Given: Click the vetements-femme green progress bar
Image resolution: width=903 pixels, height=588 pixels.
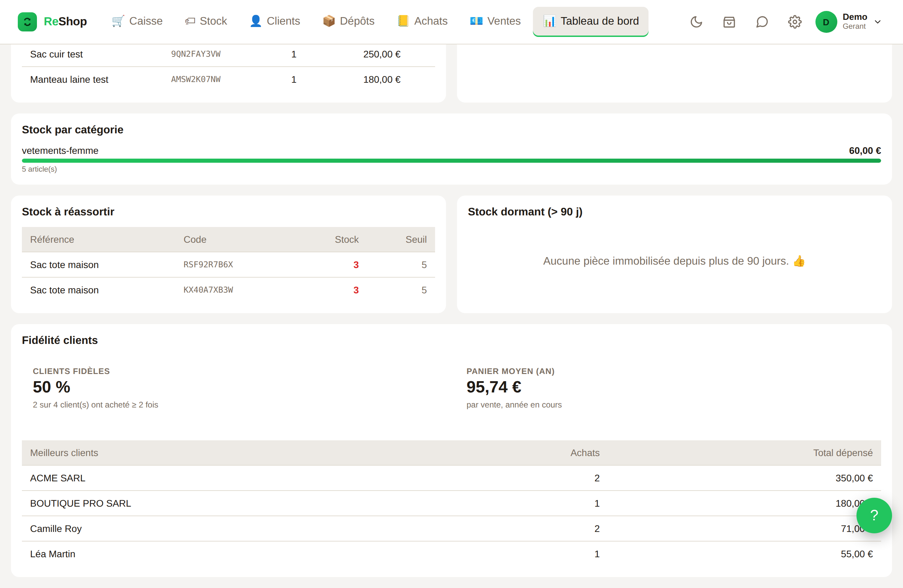Looking at the screenshot, I should click(451, 161).
